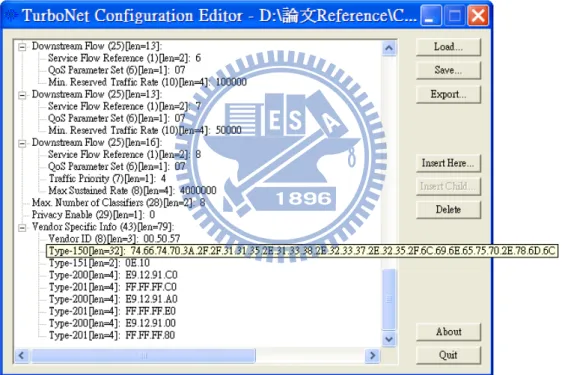562x375 pixels.
Task: Select Min. Reserved Traffic Rate 100000 row
Action: coord(147,82)
